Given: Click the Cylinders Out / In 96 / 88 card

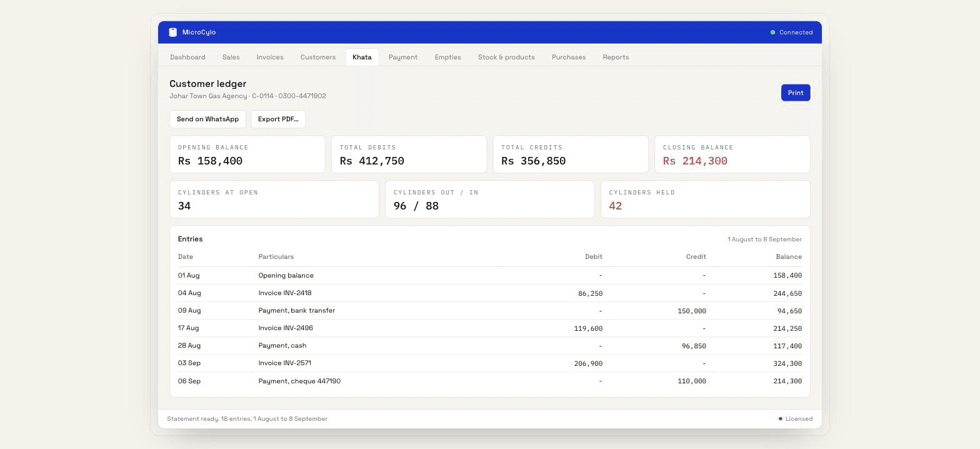Looking at the screenshot, I should coord(490,199).
